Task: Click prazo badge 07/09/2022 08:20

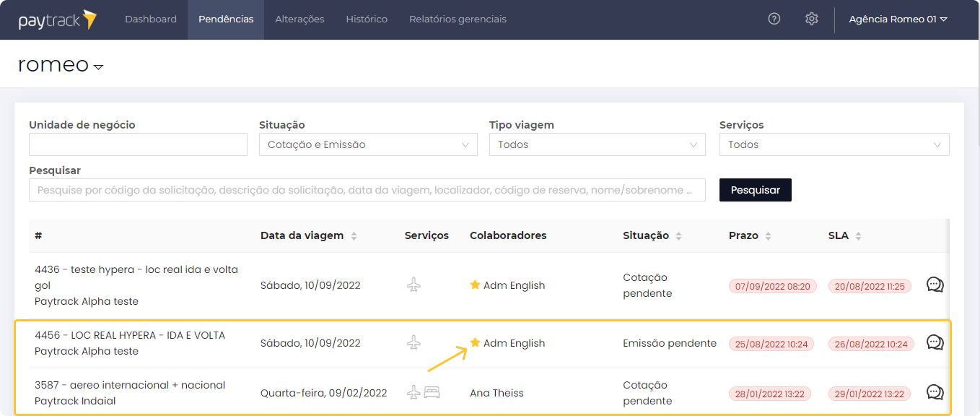Action: [772, 286]
